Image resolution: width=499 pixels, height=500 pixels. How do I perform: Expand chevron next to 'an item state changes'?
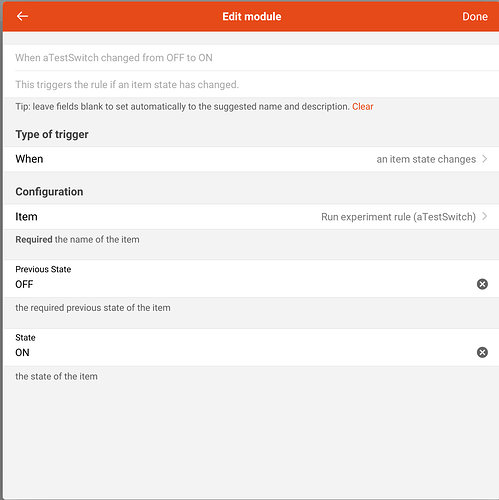tap(485, 159)
